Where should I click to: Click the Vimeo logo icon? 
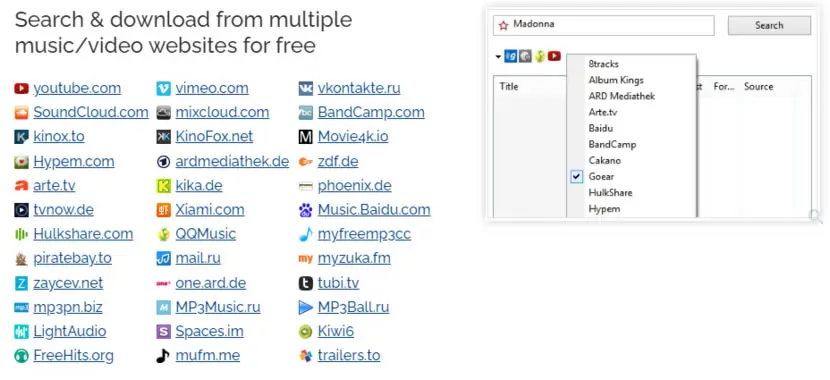(x=164, y=88)
